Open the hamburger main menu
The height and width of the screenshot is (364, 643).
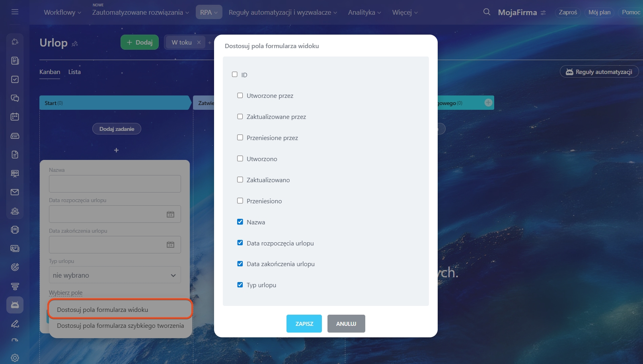click(15, 12)
